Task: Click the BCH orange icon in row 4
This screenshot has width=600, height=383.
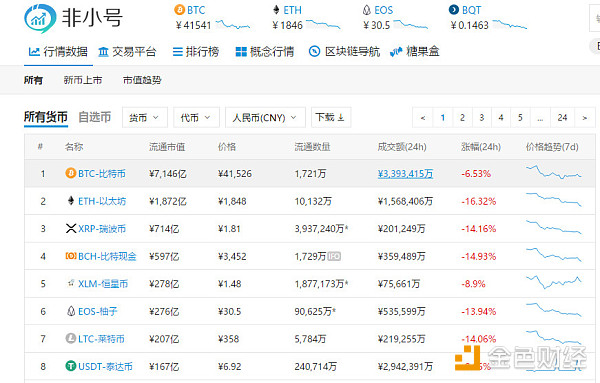Action: tap(71, 256)
